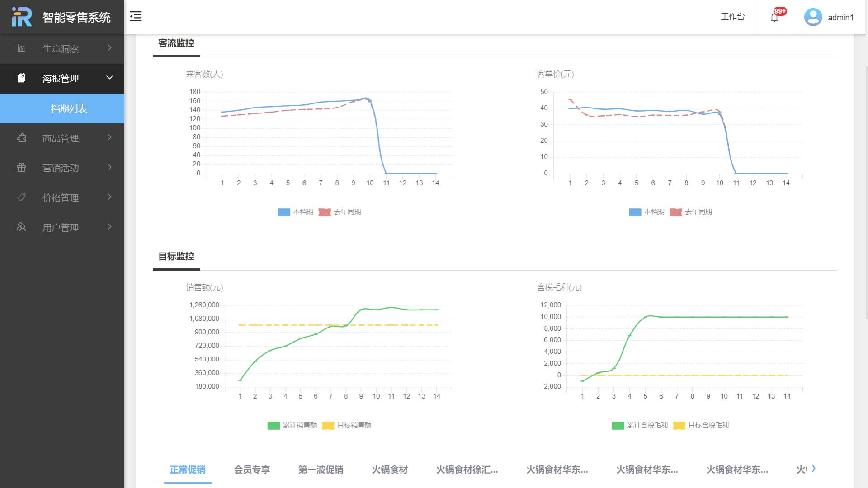Switch to the 火锅食材 tab
This screenshot has width=868, height=488.
[x=390, y=469]
